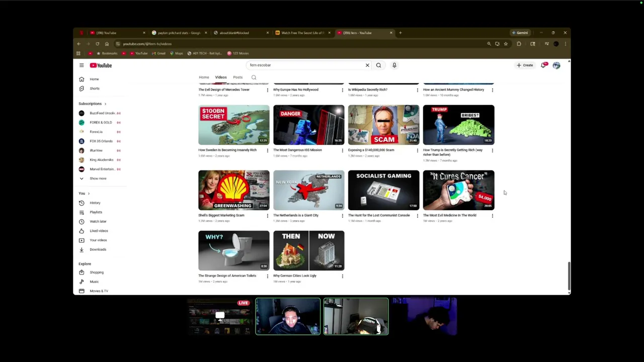
Task: Click the YouTube logo
Action: point(101,65)
